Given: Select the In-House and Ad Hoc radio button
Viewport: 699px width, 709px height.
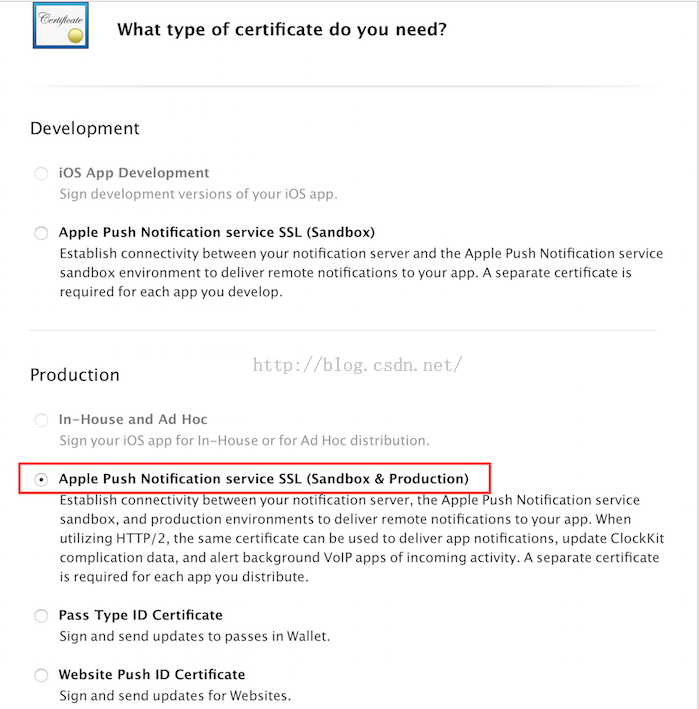Looking at the screenshot, I should pos(41,420).
